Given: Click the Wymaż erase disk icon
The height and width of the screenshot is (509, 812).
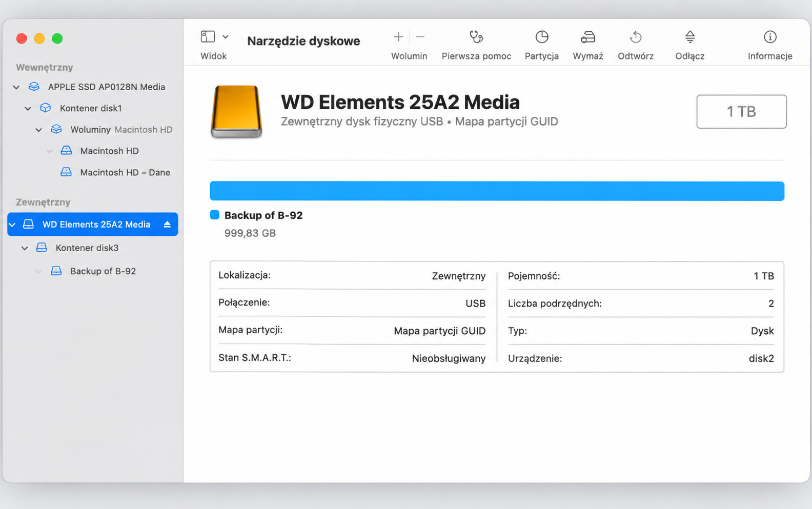Looking at the screenshot, I should 588,37.
